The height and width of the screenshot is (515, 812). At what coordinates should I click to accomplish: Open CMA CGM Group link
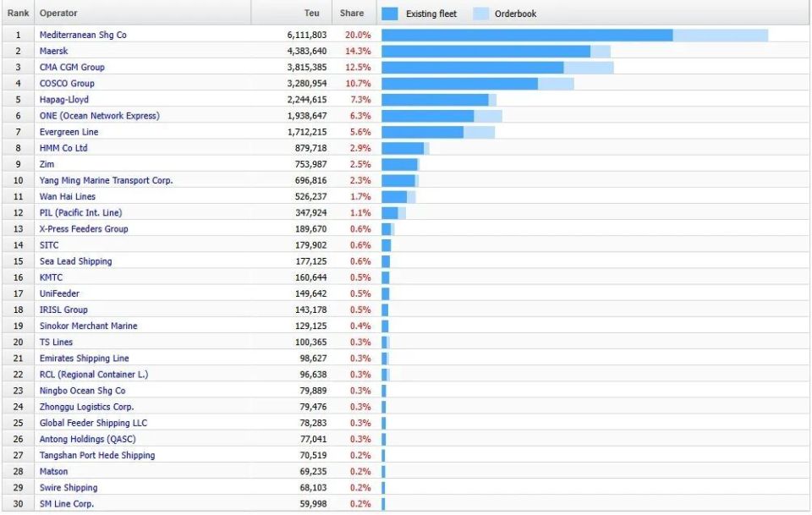[x=72, y=68]
